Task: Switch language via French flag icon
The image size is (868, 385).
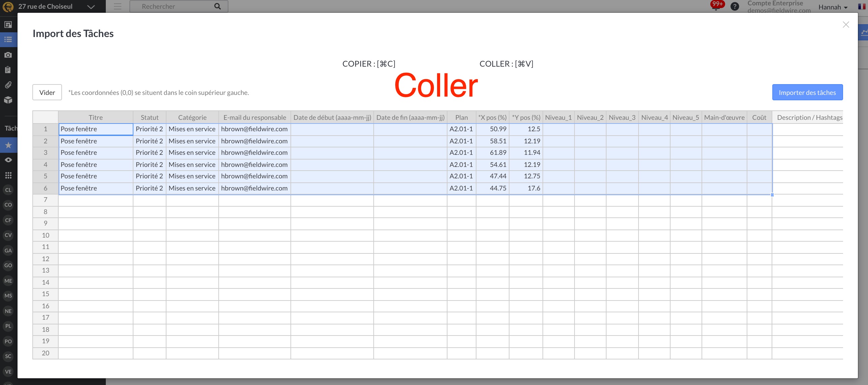Action: (x=862, y=7)
